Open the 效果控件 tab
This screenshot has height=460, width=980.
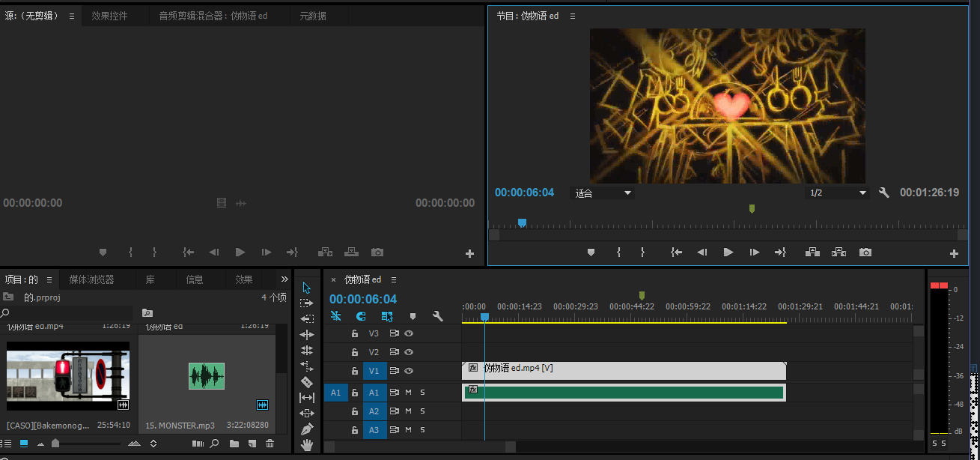click(109, 16)
